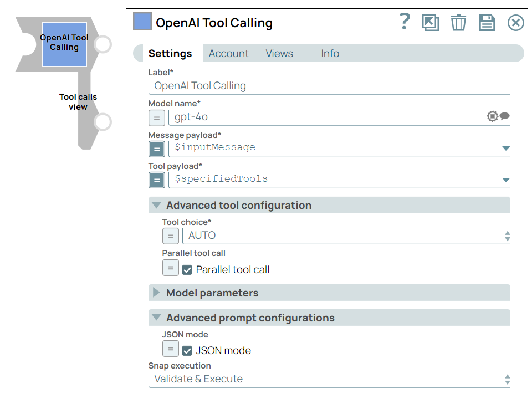Toggle expression button for Tool payload
532x404 pixels.
(157, 180)
